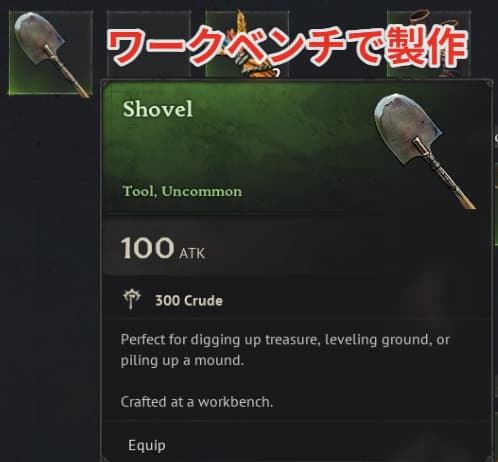Equip the Shovel

[147, 445]
